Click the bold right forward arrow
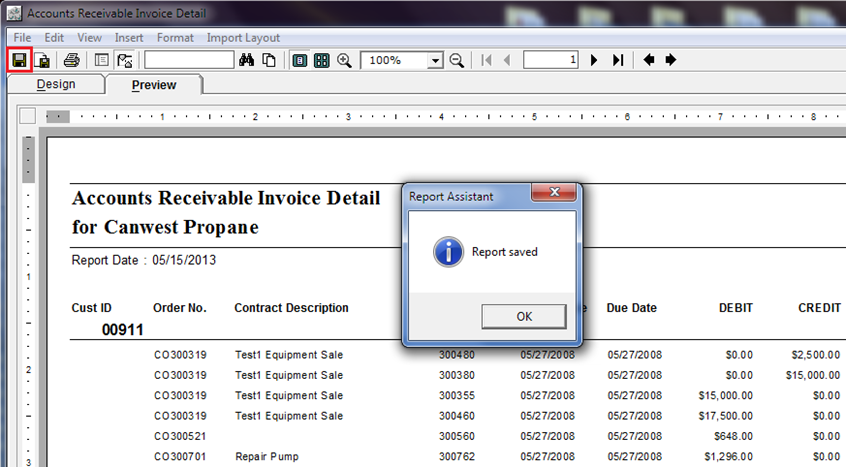 pos(670,60)
